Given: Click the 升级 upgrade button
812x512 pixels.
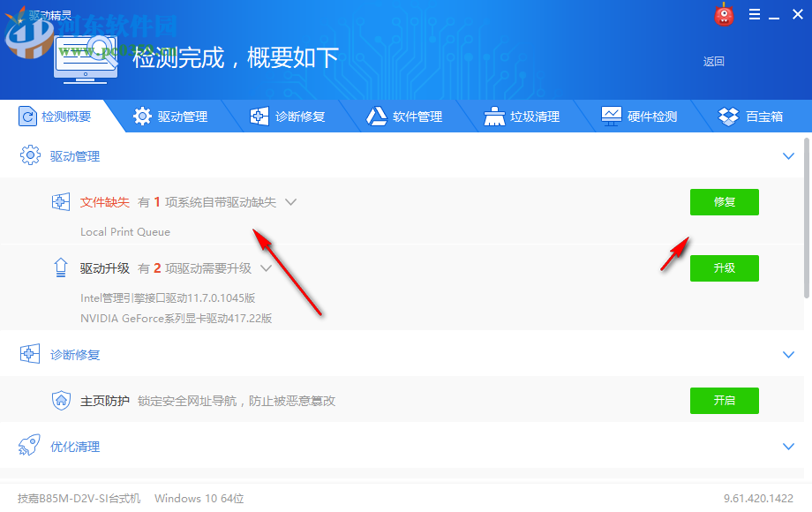Looking at the screenshot, I should [724, 267].
